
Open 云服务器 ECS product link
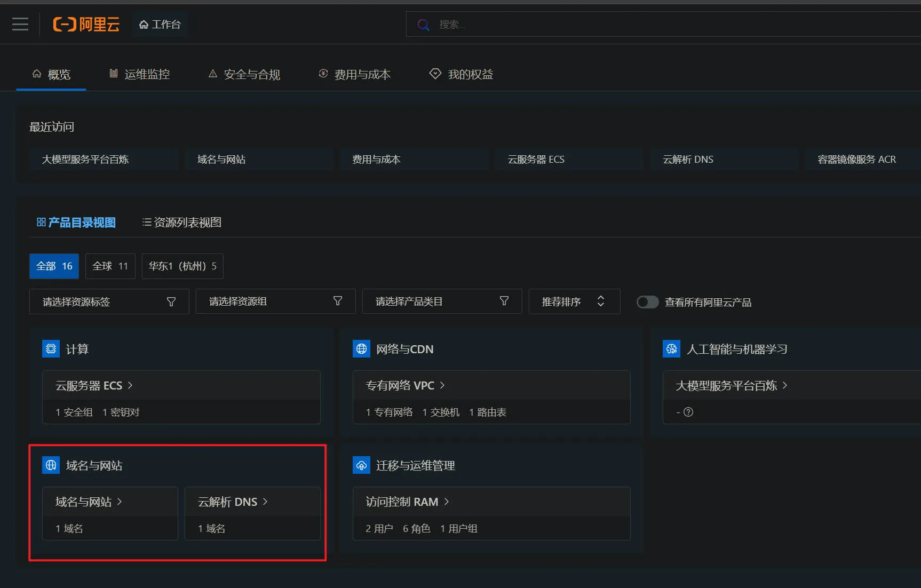[x=94, y=385]
